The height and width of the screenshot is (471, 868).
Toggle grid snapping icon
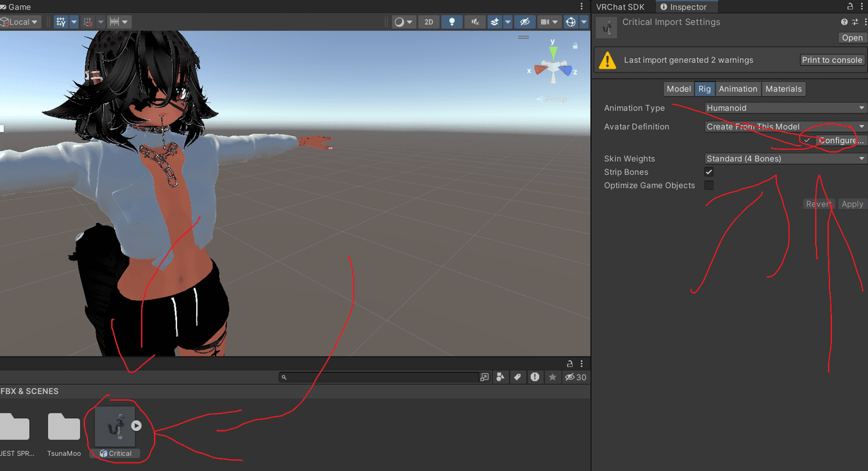[x=87, y=22]
